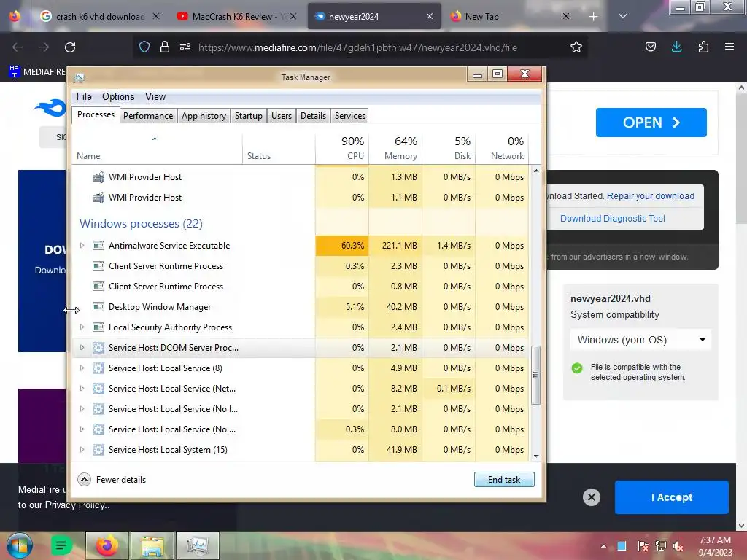
Task: Click the I Accept cookie button
Action: (x=672, y=497)
